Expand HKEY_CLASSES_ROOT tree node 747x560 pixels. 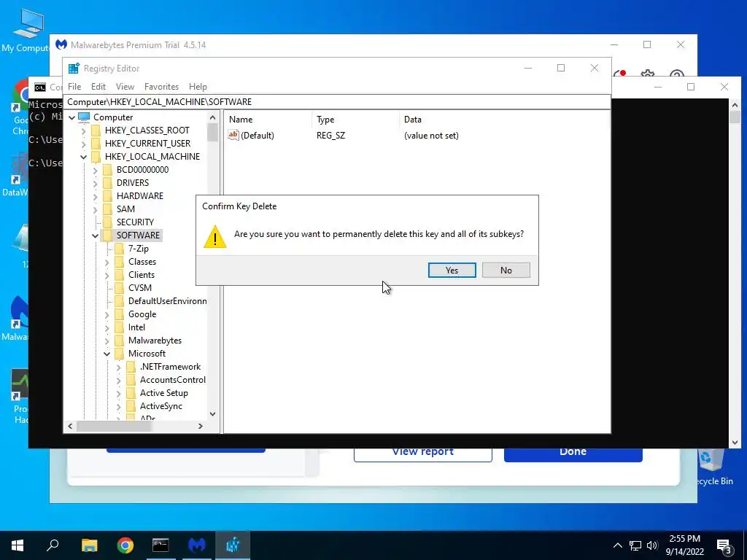pos(83,131)
